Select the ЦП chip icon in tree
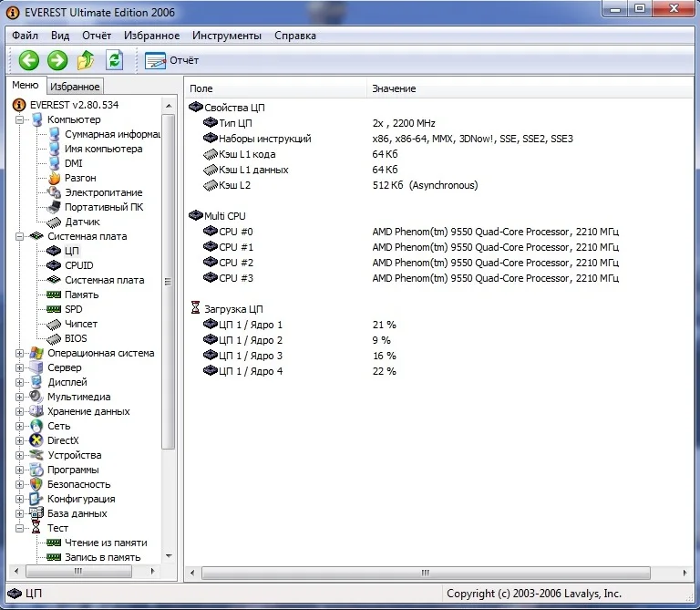The image size is (700, 610). (x=54, y=251)
